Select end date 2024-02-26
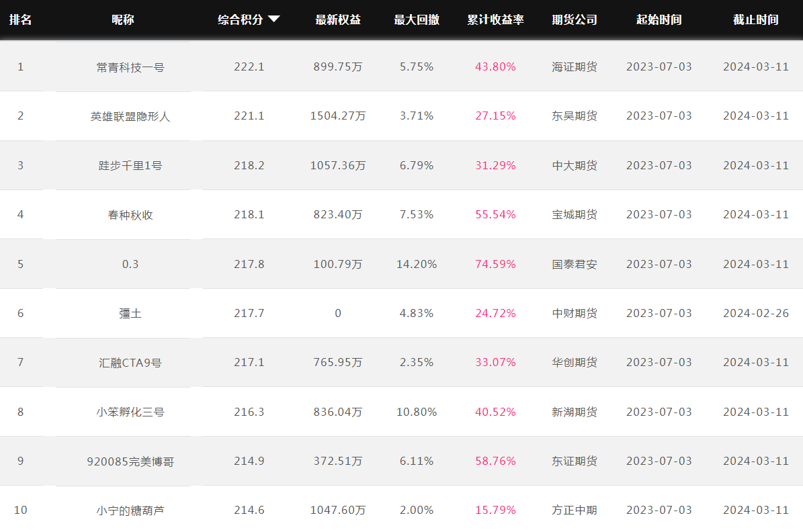The width and height of the screenshot is (803, 532). pyautogui.click(x=756, y=314)
